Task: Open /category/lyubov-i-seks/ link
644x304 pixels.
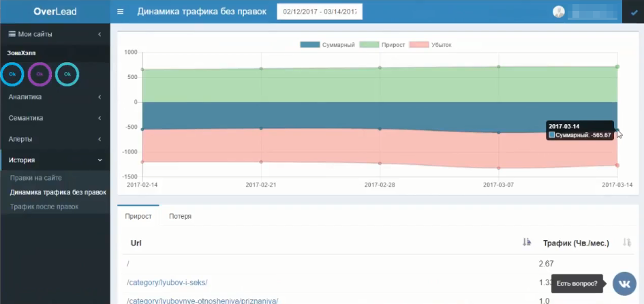Action: (167, 283)
